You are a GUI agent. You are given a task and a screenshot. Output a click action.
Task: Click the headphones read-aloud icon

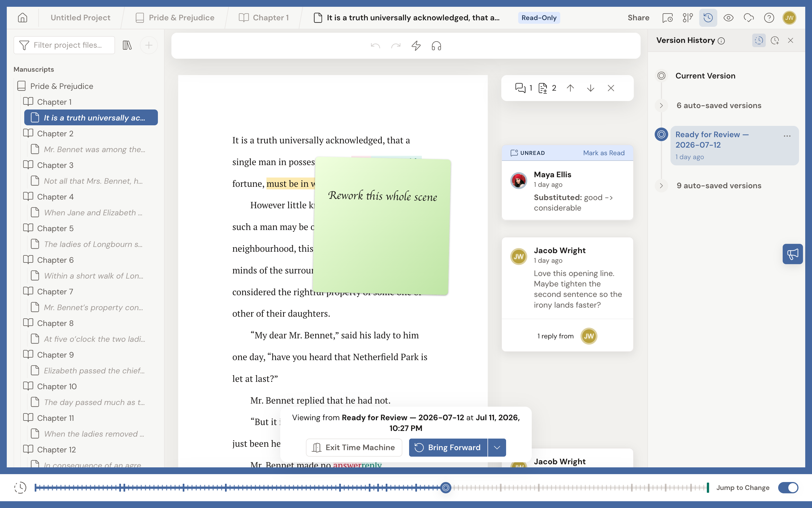coord(436,45)
